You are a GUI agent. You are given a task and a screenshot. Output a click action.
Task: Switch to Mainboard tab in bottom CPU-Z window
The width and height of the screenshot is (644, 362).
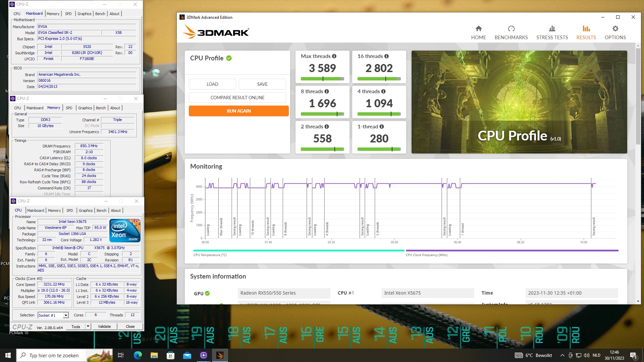coord(36,210)
